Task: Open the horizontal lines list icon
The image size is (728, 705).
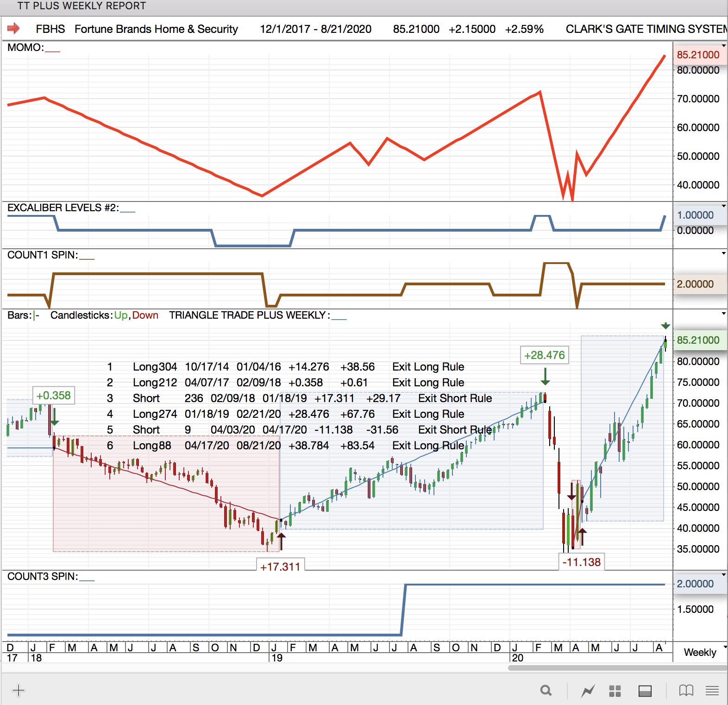Action: 712,691
